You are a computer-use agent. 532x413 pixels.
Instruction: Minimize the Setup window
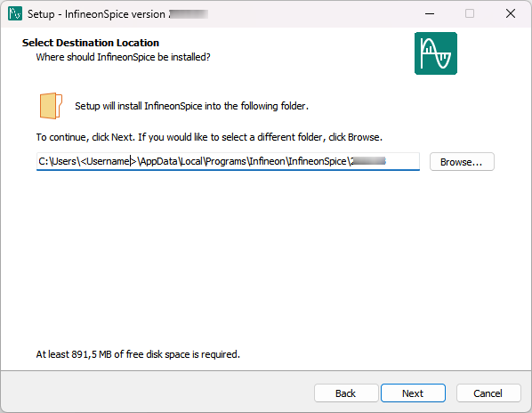(430, 13)
